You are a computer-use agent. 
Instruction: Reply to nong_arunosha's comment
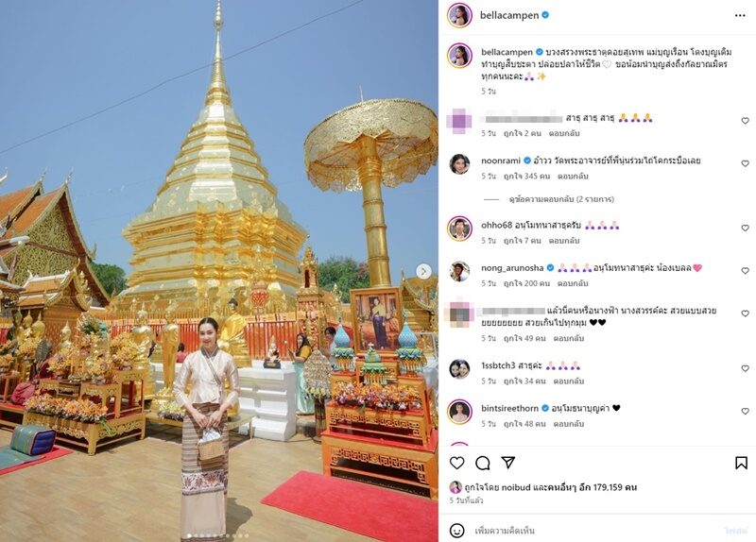click(x=573, y=283)
